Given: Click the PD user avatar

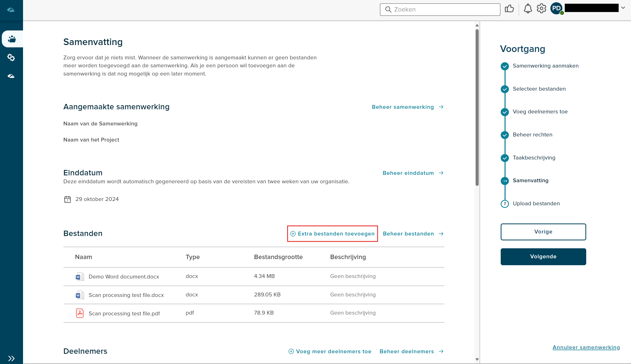Looking at the screenshot, I should click(557, 8).
